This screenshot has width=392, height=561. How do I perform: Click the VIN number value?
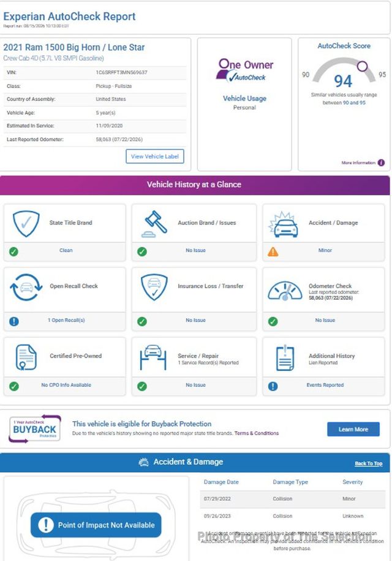coord(121,72)
